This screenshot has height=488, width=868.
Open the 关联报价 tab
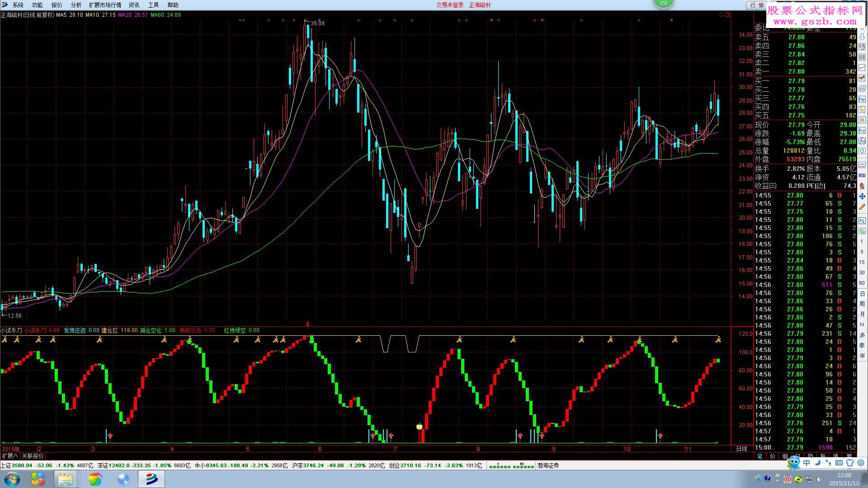click(33, 456)
